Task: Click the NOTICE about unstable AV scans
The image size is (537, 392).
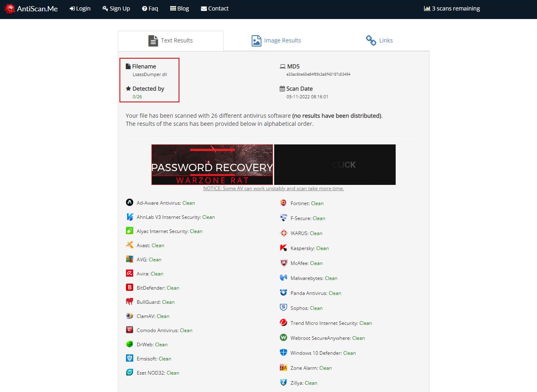Action: [273, 189]
